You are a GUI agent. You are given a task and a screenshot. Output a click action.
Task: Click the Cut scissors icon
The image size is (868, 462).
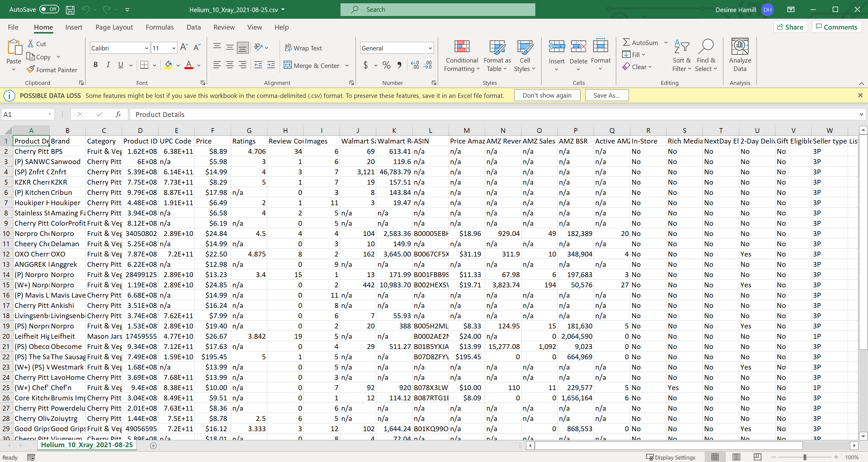point(31,44)
